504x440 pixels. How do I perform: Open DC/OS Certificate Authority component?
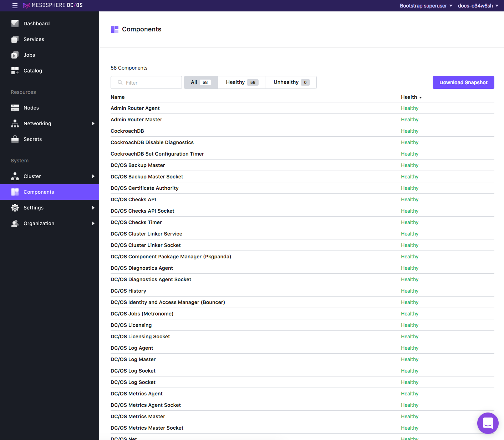144,188
